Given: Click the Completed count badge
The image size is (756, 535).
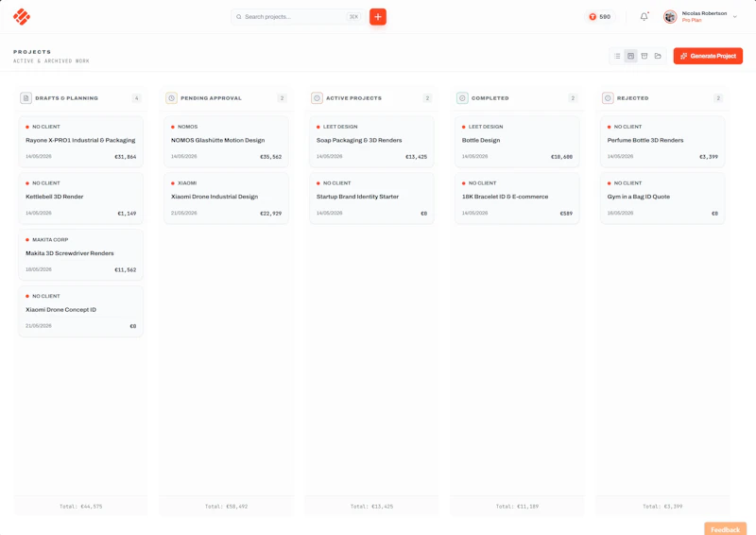Looking at the screenshot, I should click(x=573, y=98).
